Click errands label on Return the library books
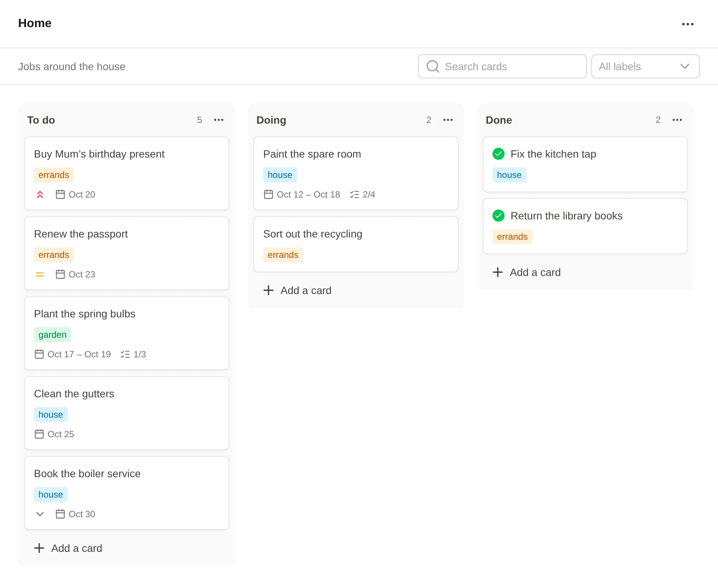The width and height of the screenshot is (718, 588). [512, 237]
